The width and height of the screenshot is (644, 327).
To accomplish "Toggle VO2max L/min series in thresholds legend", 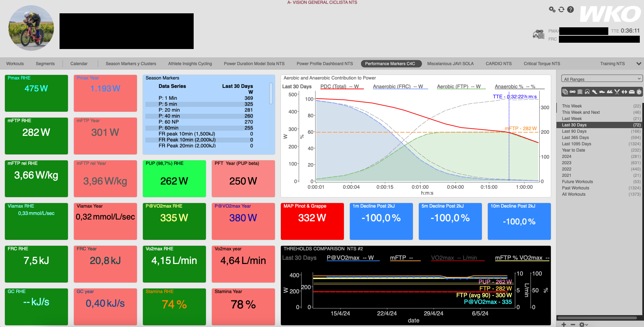I will pos(458,258).
